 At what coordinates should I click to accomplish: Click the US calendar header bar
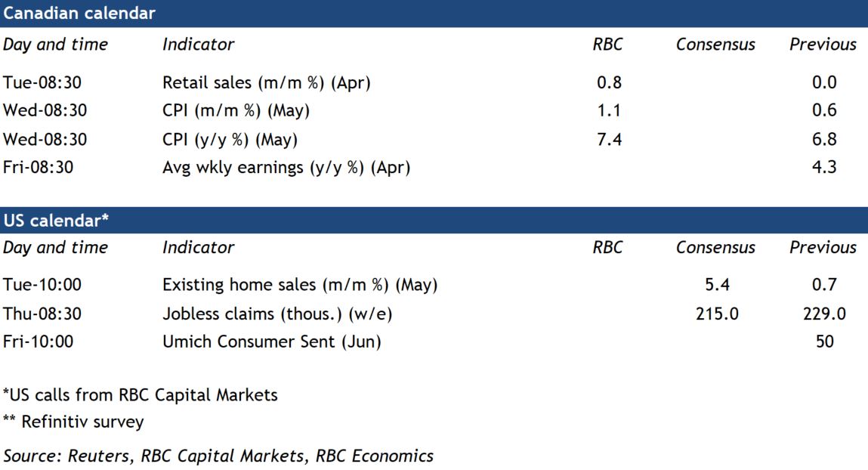pos(434,220)
